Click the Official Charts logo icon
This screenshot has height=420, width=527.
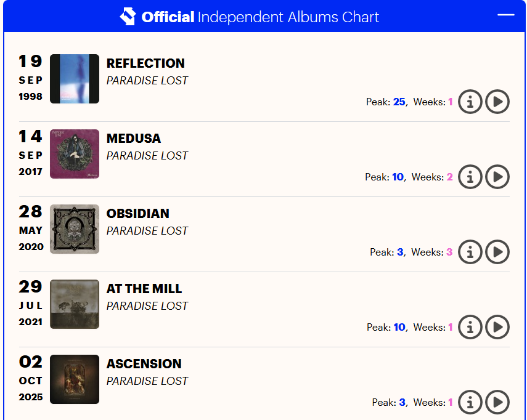pyautogui.click(x=128, y=16)
